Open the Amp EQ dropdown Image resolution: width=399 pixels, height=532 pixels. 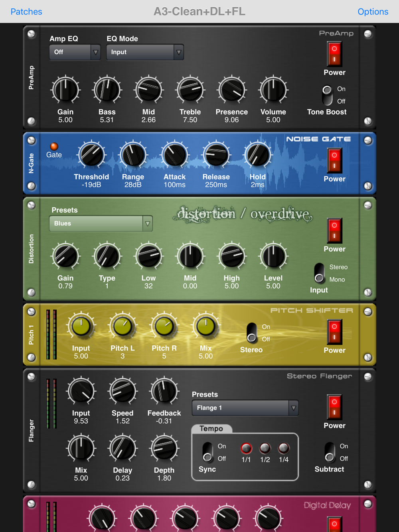click(x=75, y=52)
